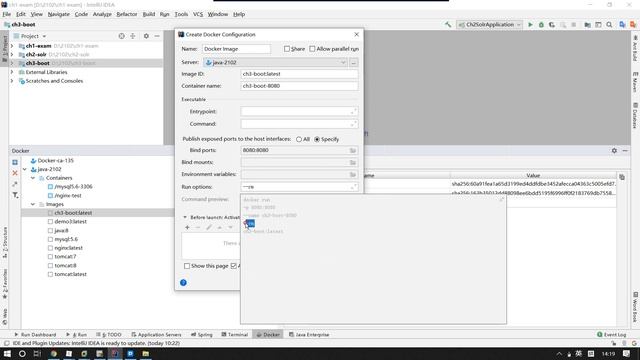Switch to the Spring tool tab
The height and width of the screenshot is (360, 640).
click(x=202, y=334)
